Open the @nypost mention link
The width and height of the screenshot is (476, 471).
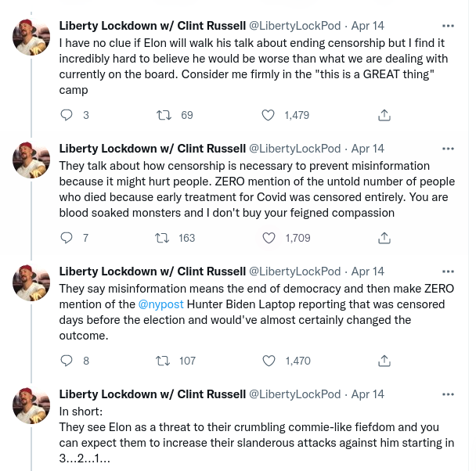click(x=160, y=304)
